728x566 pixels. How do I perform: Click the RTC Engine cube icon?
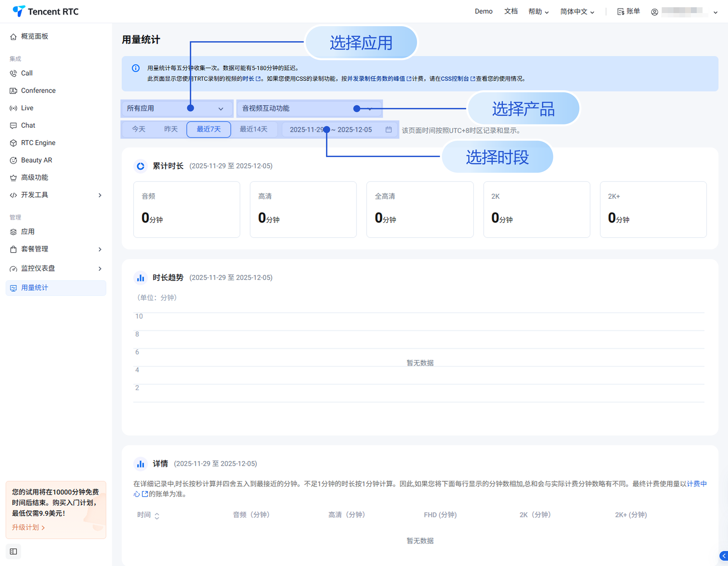point(13,143)
